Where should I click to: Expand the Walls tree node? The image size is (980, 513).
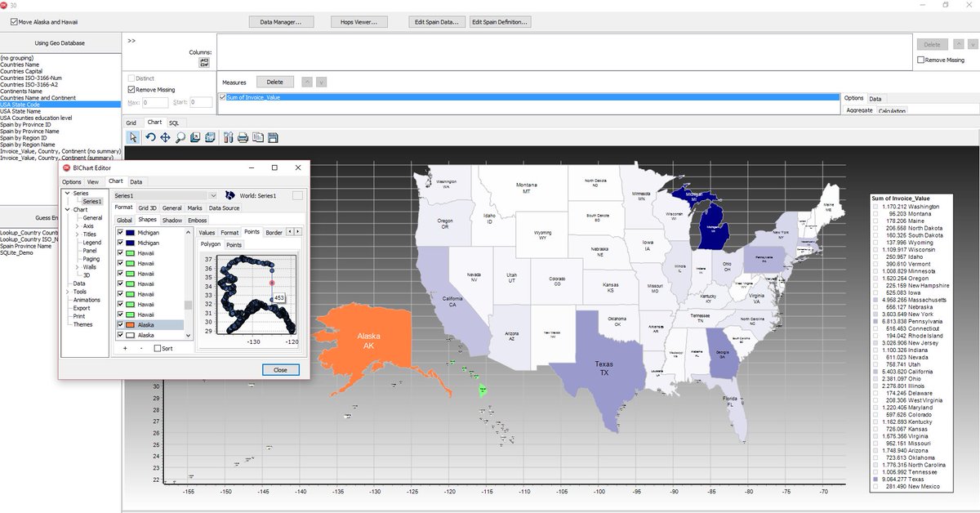pos(77,267)
